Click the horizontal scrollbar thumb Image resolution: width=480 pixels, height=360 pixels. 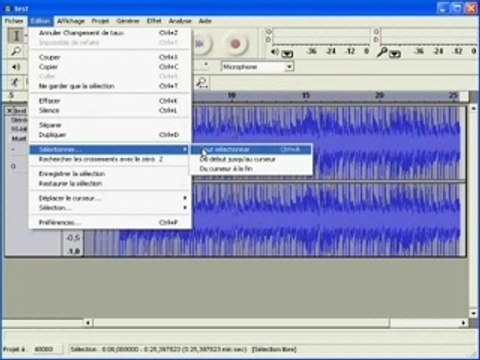pos(241,323)
